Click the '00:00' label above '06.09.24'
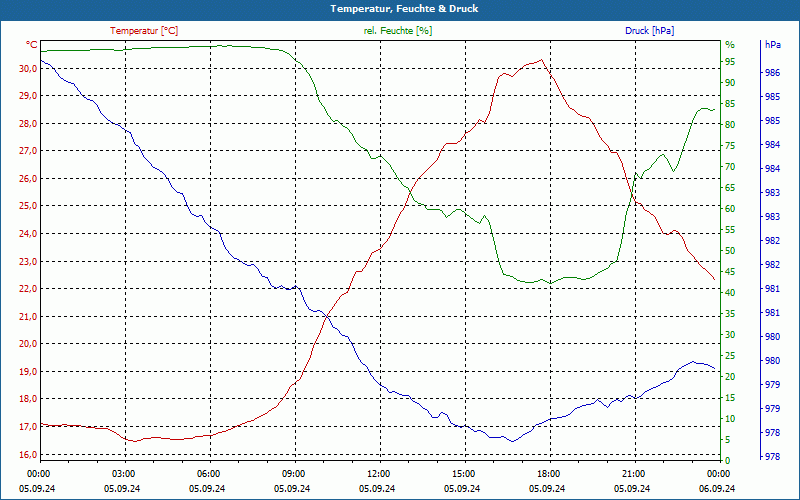This screenshot has height=500, width=800. pos(719,474)
